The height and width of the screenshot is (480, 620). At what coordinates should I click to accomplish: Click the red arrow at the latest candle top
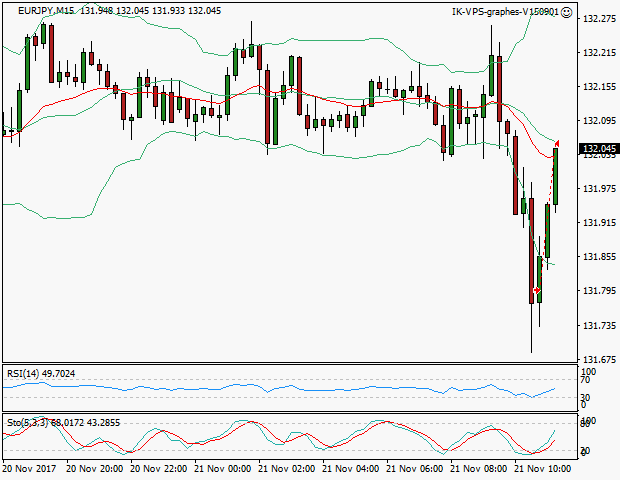(x=557, y=143)
